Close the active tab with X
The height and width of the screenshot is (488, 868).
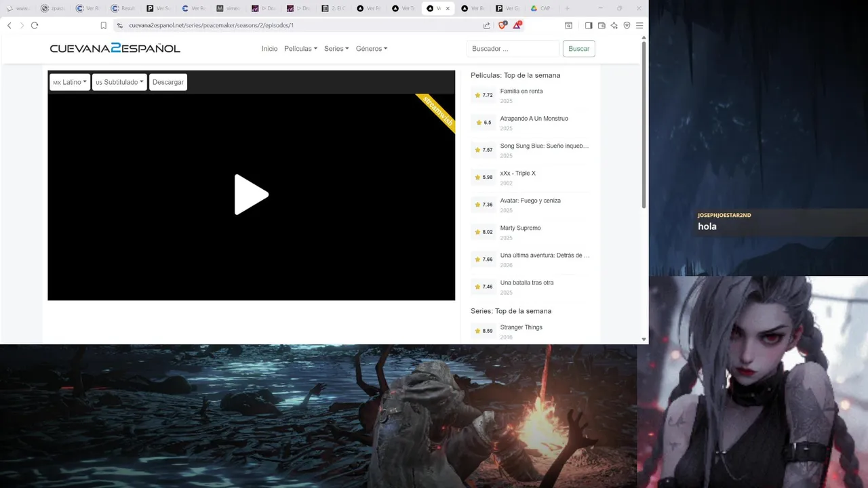448,9
